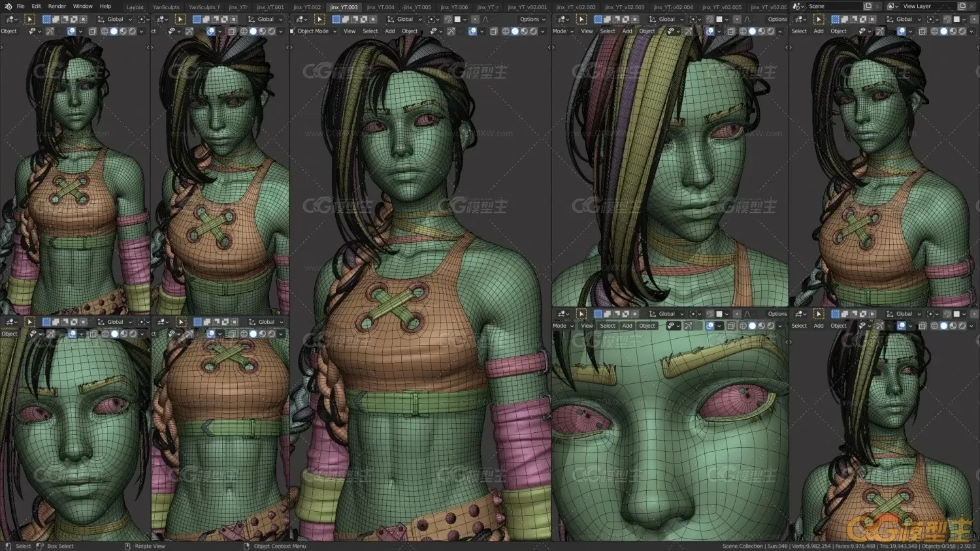Open editor type selector in center viewport
Screen dimensions: 980x551
[x=301, y=19]
